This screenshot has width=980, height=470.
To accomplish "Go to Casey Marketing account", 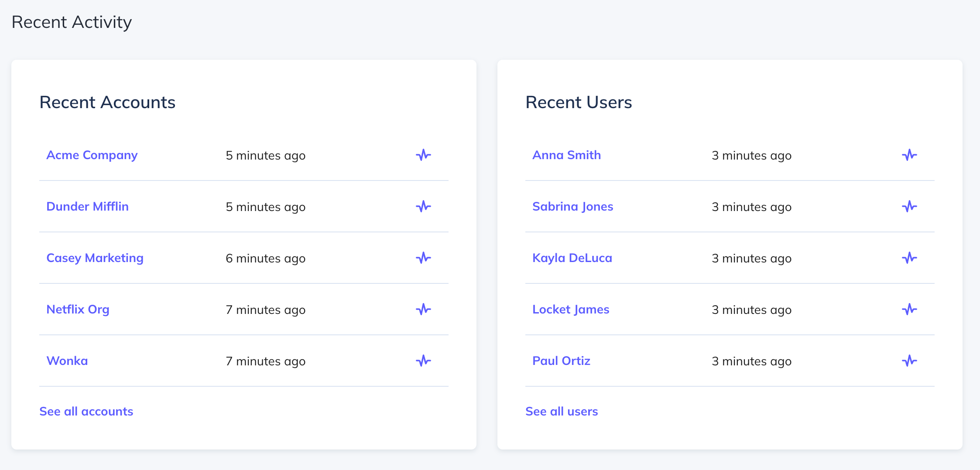I will pos(95,259).
